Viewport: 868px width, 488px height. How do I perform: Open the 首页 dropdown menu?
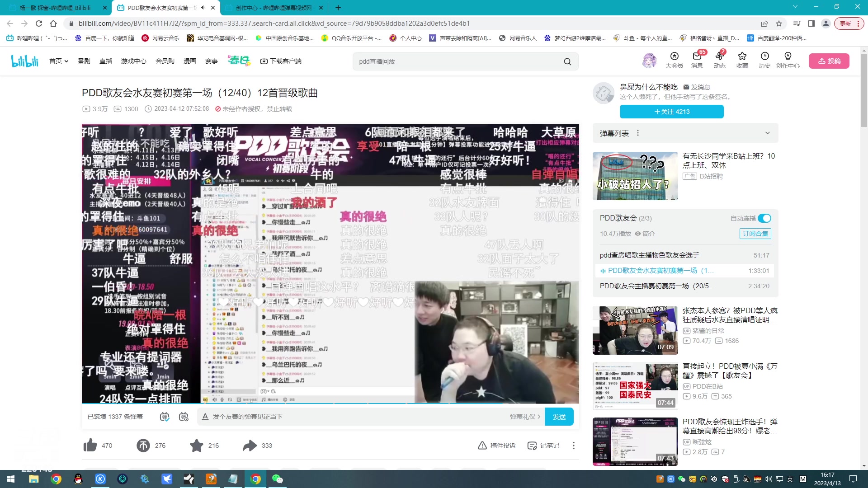click(59, 61)
